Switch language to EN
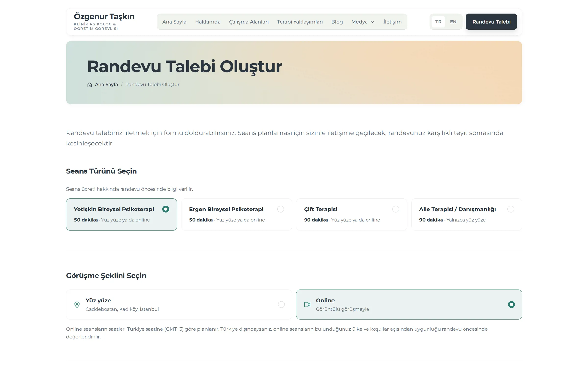This screenshot has height=368, width=588. click(453, 22)
